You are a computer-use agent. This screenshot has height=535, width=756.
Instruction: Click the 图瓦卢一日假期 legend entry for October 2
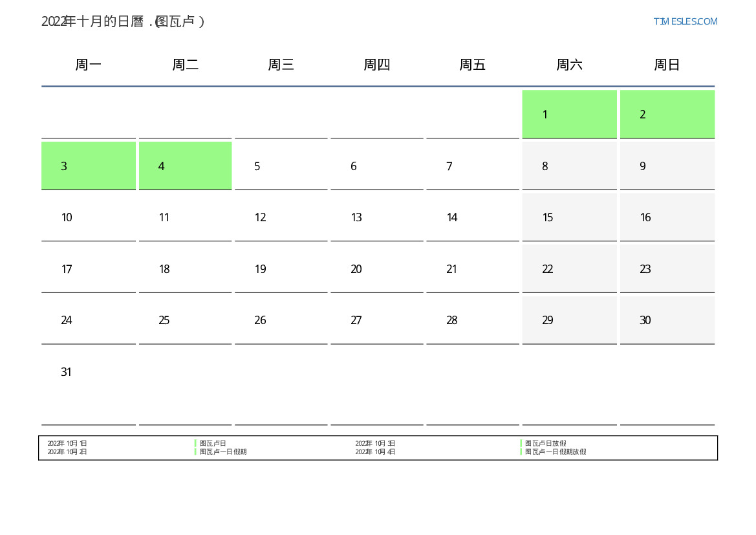[222, 452]
